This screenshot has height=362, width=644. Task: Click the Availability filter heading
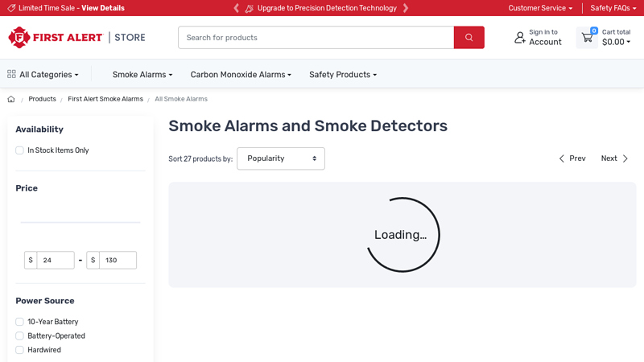tap(39, 130)
